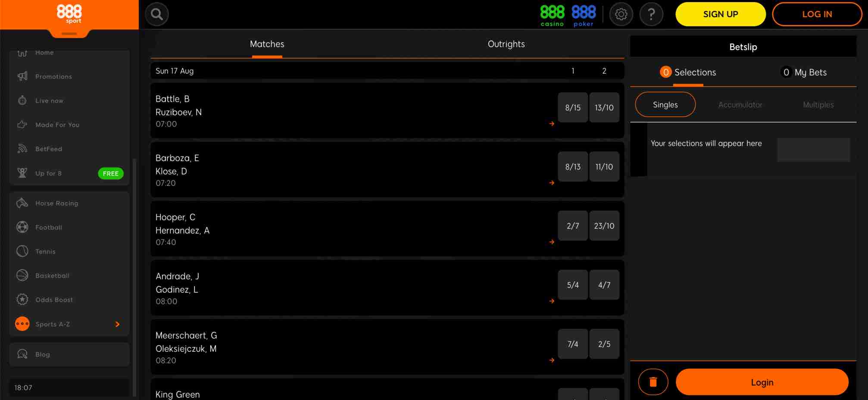Open Battle vs Ruziboev match arrow

pyautogui.click(x=552, y=124)
